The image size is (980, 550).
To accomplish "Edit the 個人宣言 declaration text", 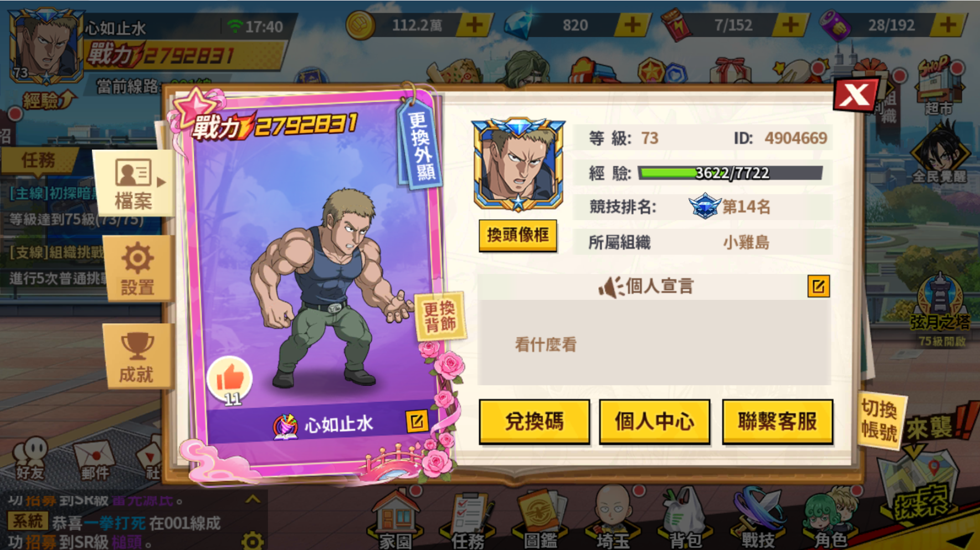I will point(818,286).
